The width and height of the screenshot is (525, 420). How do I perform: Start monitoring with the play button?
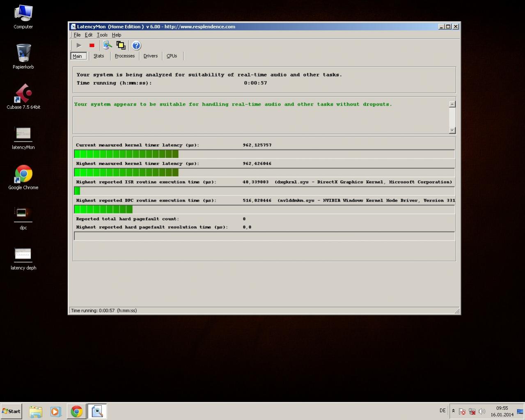tap(79, 46)
